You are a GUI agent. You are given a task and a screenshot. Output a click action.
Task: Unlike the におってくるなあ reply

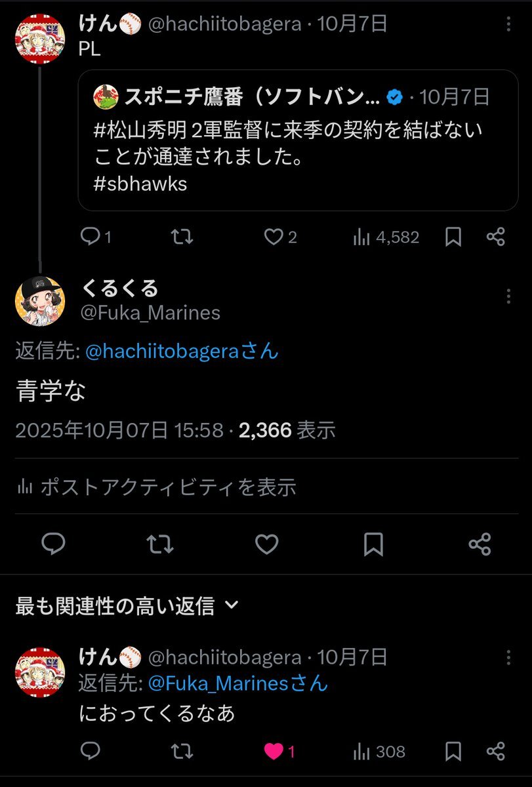tap(274, 752)
